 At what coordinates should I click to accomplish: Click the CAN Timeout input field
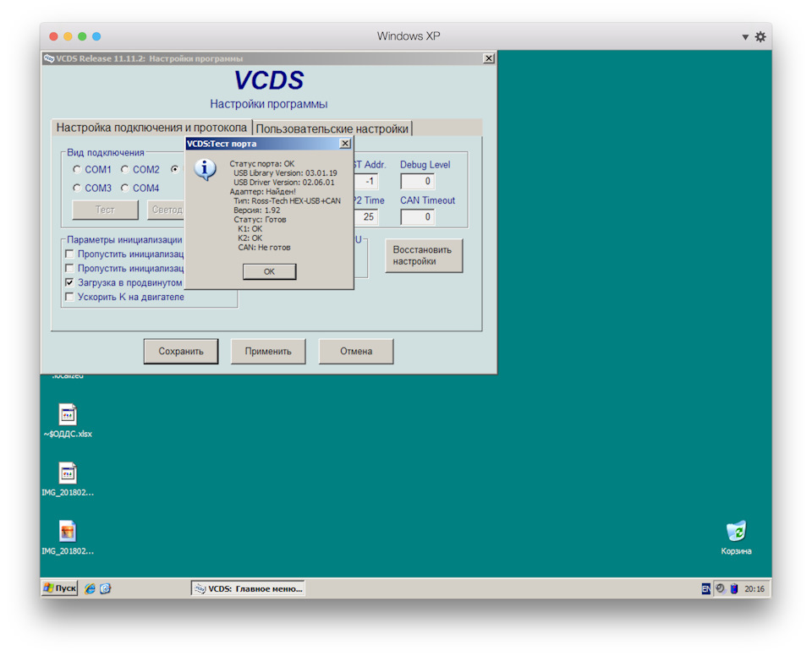click(x=417, y=217)
